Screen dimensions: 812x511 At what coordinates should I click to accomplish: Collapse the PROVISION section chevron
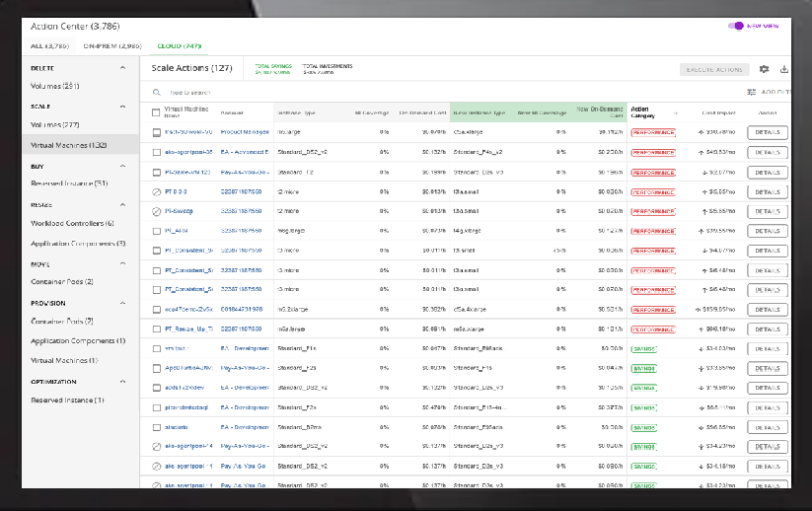coord(122,303)
